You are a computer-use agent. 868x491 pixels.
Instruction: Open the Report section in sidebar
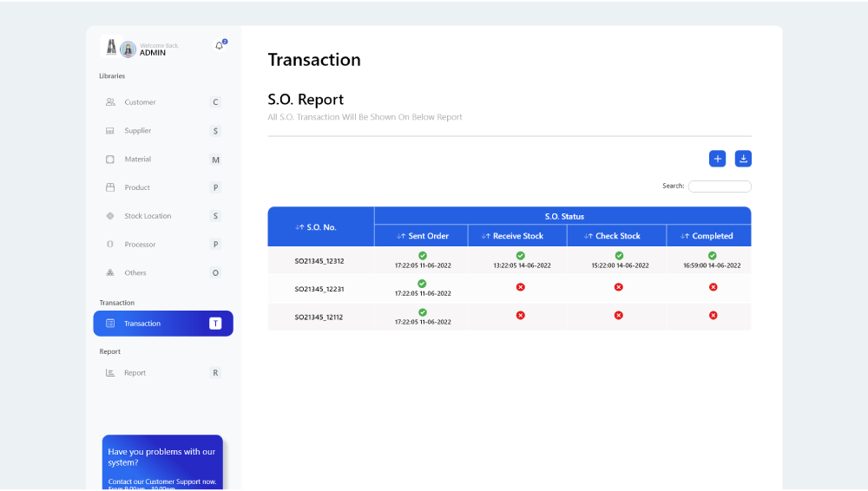135,373
